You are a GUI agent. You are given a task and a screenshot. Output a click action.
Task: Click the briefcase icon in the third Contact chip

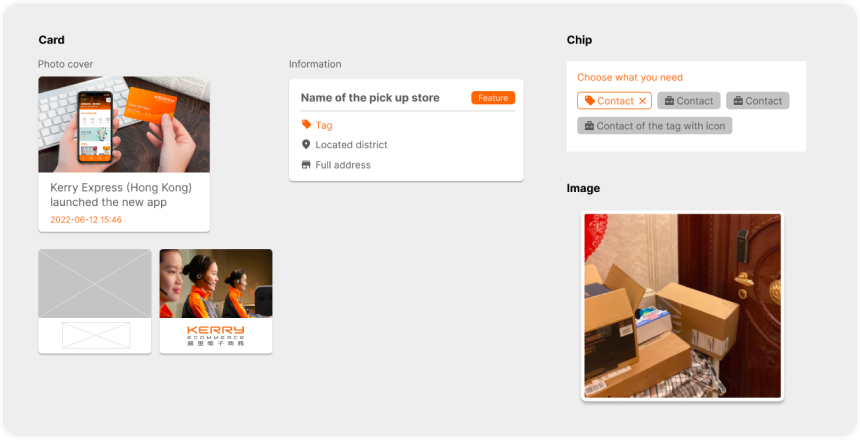click(738, 101)
